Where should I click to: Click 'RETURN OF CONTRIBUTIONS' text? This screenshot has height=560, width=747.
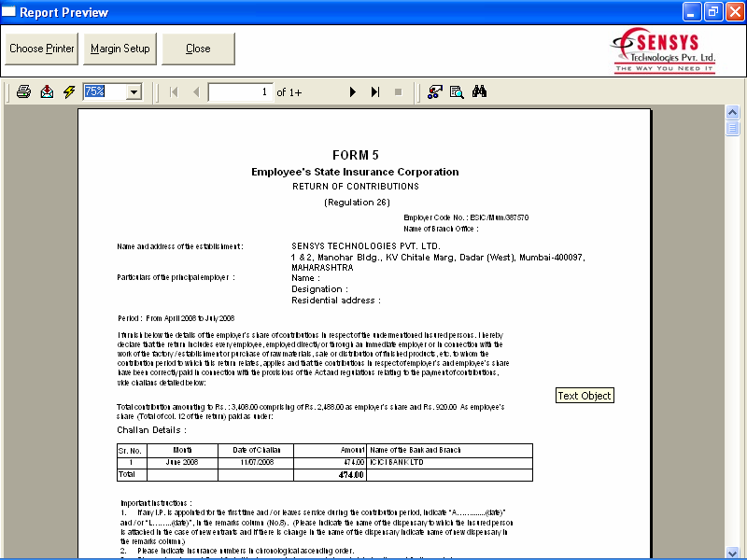click(356, 186)
